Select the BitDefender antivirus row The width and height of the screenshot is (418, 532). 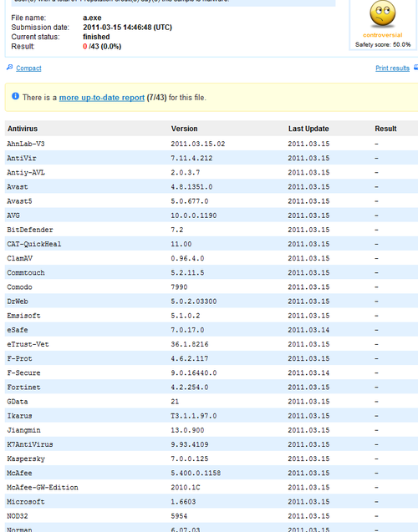point(212,230)
